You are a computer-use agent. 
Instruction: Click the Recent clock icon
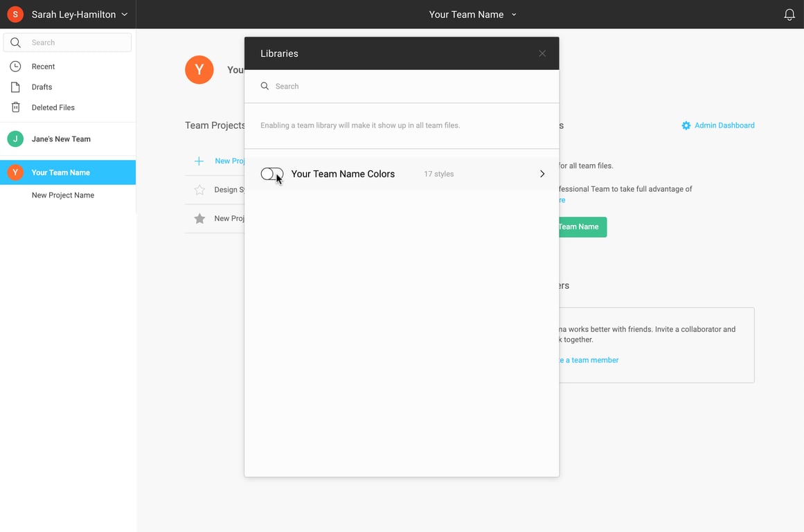pos(15,66)
